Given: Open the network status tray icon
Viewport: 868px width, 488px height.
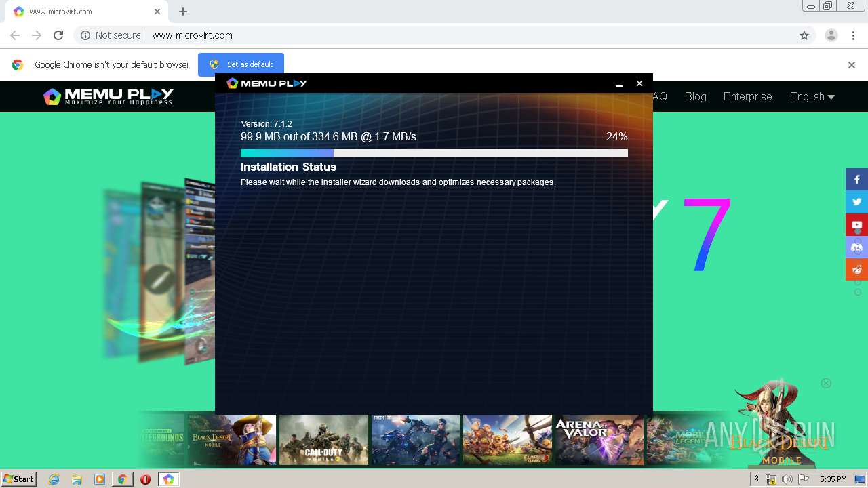Looking at the screenshot, I should click(x=770, y=479).
